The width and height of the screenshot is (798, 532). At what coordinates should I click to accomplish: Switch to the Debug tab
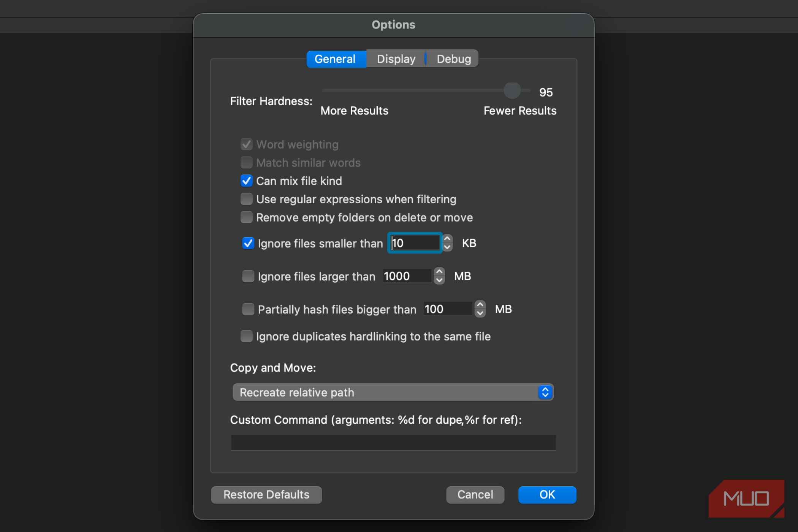pos(453,59)
